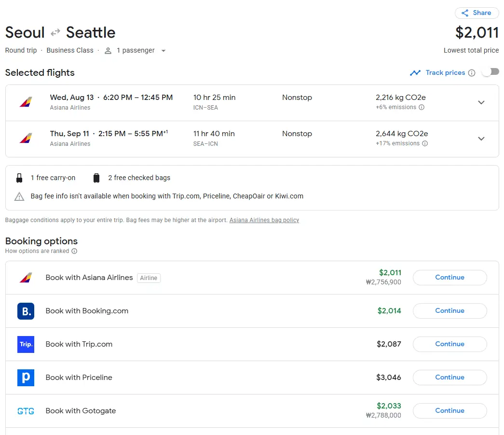
Task: Click 'Book with Booking.com' text
Action: [87, 311]
